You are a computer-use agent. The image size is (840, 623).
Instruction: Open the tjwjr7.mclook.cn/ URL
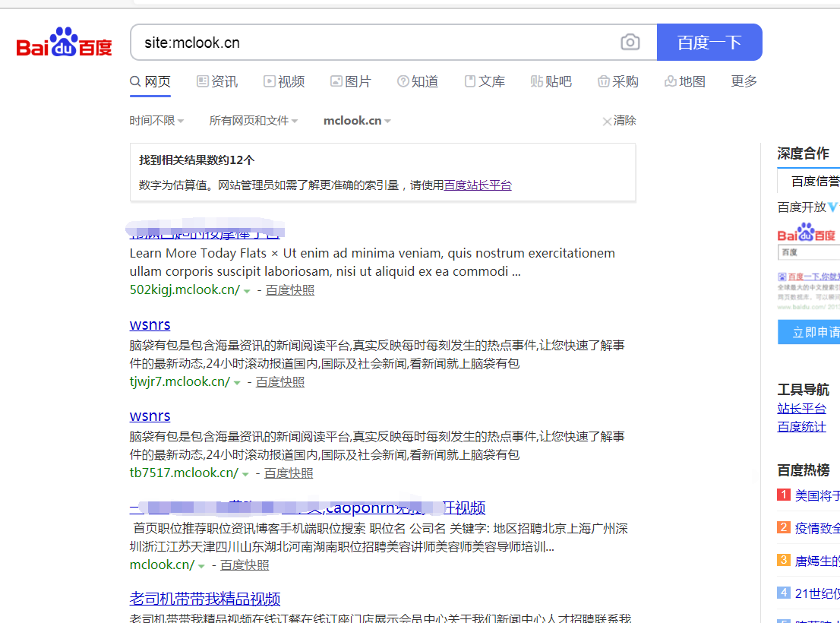[180, 382]
